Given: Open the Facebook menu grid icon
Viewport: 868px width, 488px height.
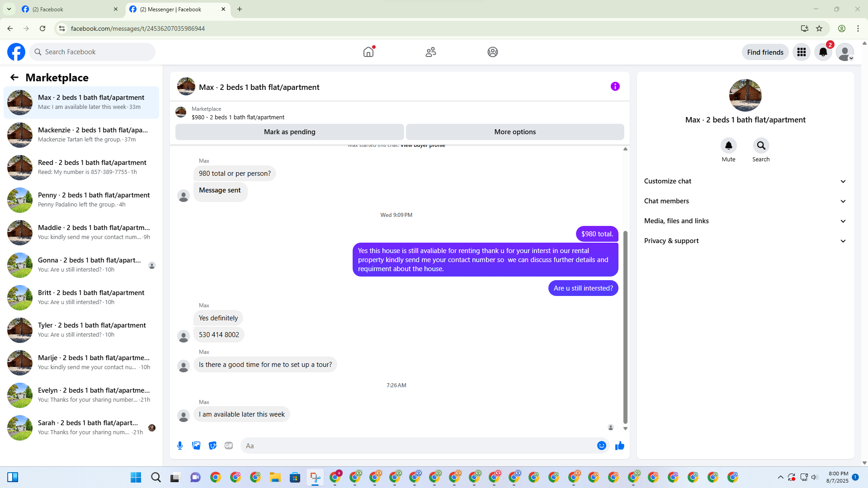Looking at the screenshot, I should pyautogui.click(x=802, y=52).
